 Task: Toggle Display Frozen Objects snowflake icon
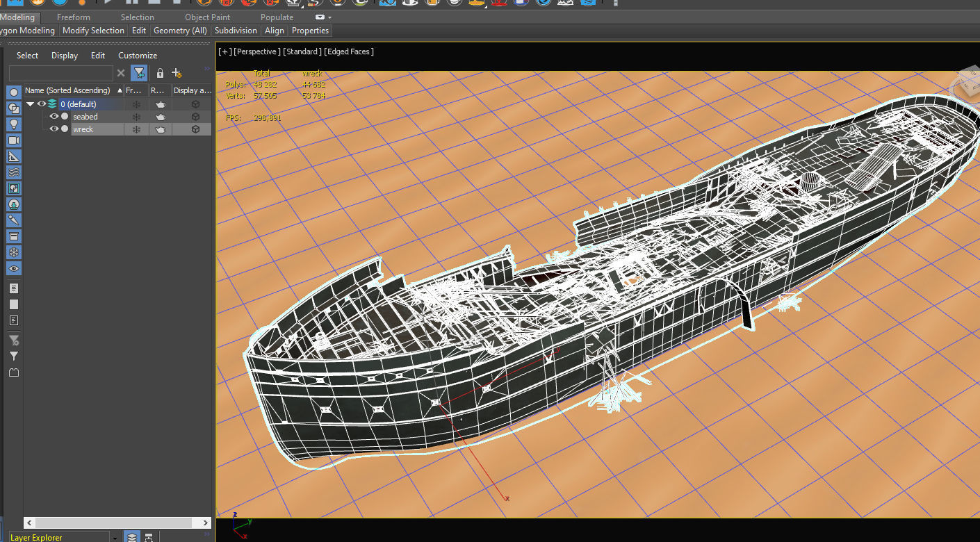click(14, 252)
